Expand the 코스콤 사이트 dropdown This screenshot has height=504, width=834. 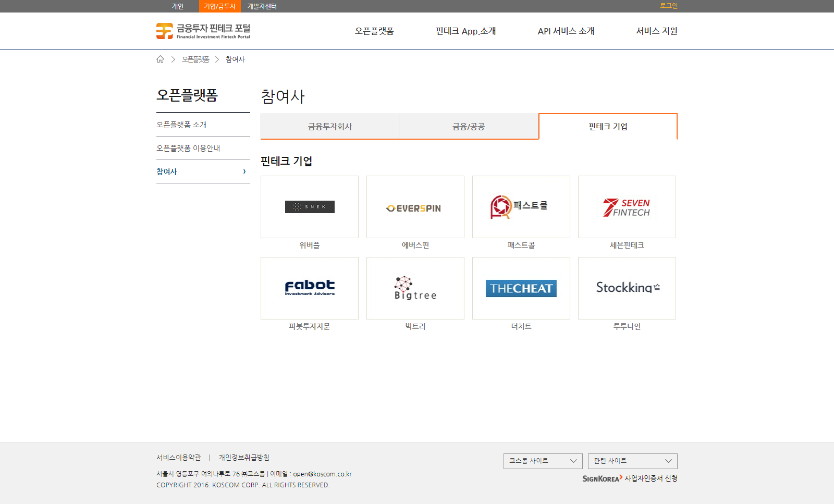tap(543, 461)
